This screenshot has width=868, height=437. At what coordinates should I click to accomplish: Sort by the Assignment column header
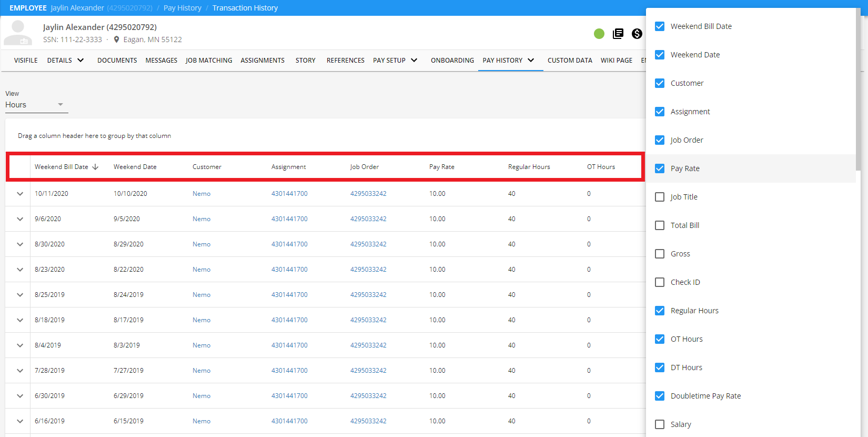click(x=288, y=167)
